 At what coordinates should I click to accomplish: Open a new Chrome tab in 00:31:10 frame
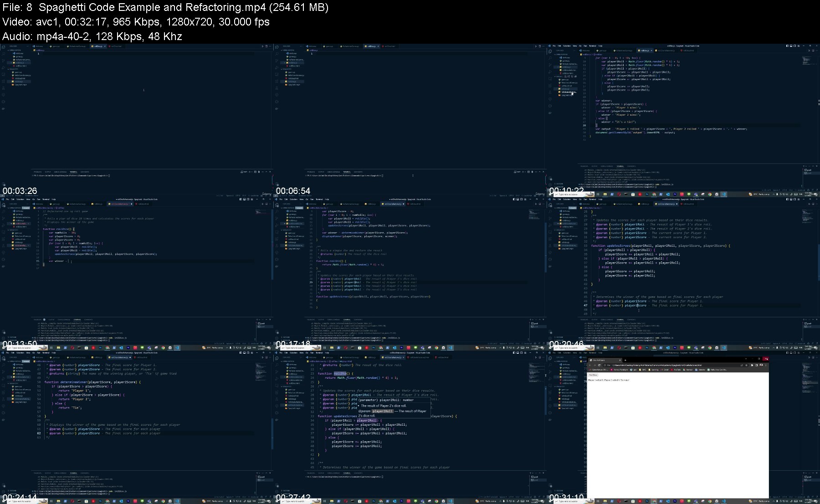625,360
